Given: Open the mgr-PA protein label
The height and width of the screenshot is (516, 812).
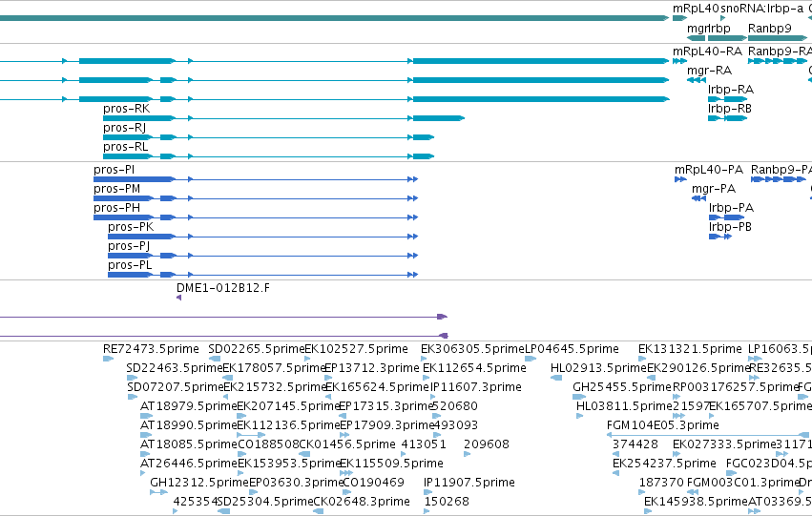Looking at the screenshot, I should click(714, 189).
